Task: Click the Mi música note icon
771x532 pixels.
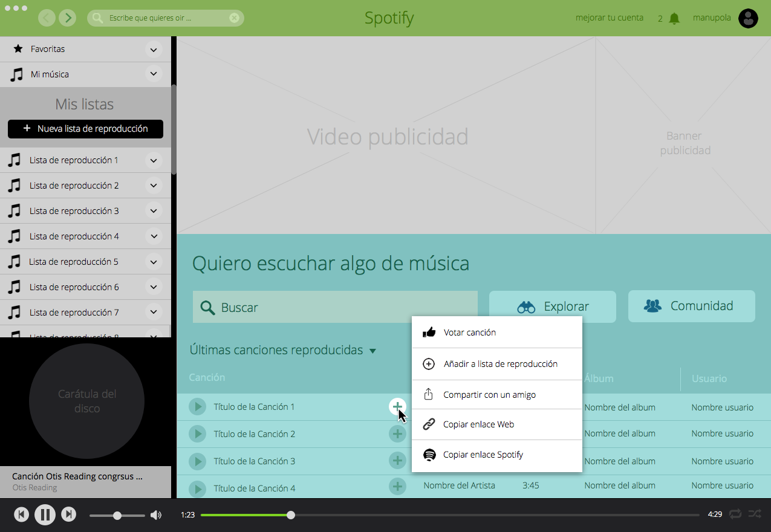Action: 17,74
